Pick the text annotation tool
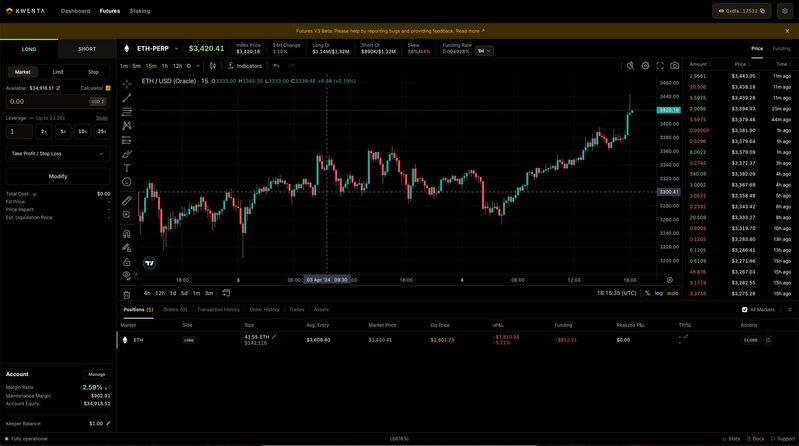 pyautogui.click(x=127, y=168)
